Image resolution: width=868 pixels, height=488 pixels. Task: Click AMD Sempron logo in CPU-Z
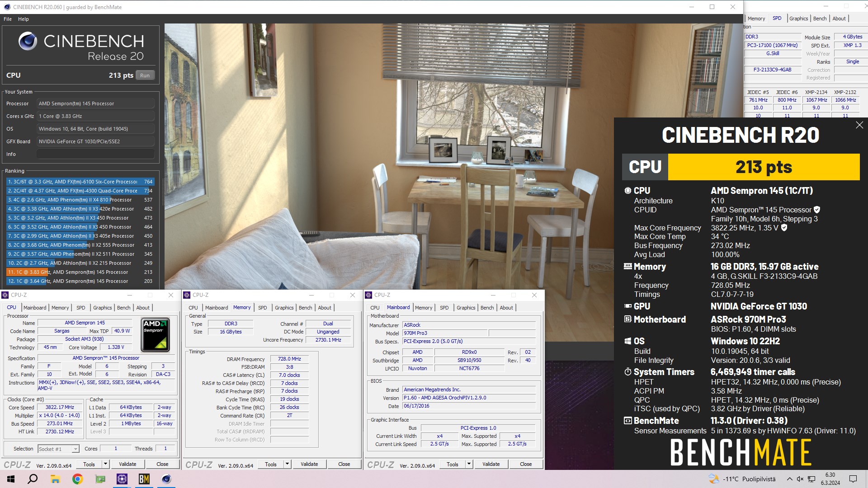coord(156,335)
